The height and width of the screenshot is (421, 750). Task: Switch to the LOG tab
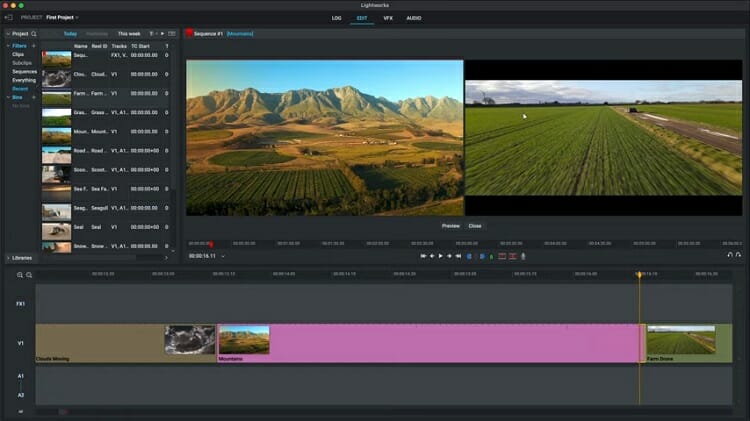[336, 18]
